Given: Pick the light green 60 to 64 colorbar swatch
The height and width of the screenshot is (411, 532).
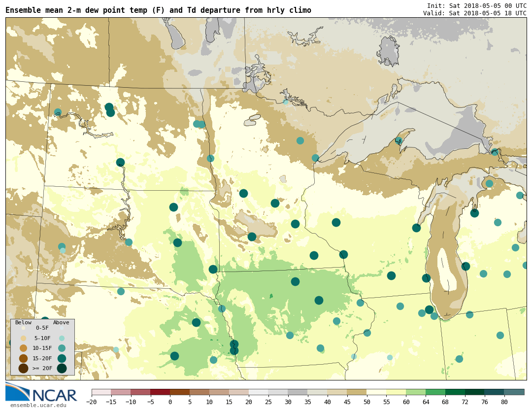Looking at the screenshot, I should click(x=416, y=392).
